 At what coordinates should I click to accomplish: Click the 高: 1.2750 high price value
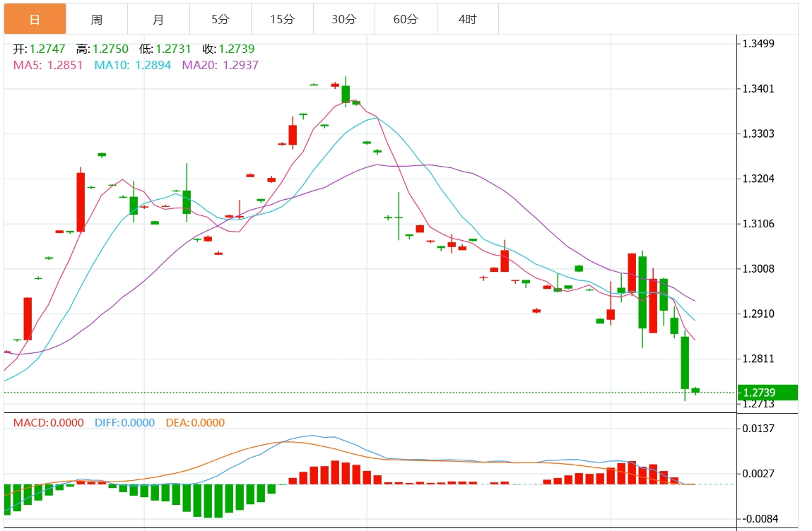coord(102,49)
